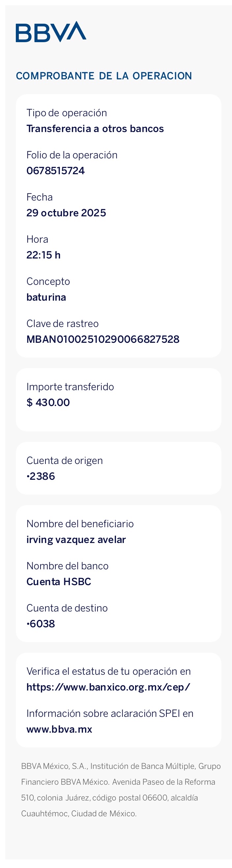This screenshot has height=868, width=232.
Task: Click the BBVA logo
Action: pos(51,32)
